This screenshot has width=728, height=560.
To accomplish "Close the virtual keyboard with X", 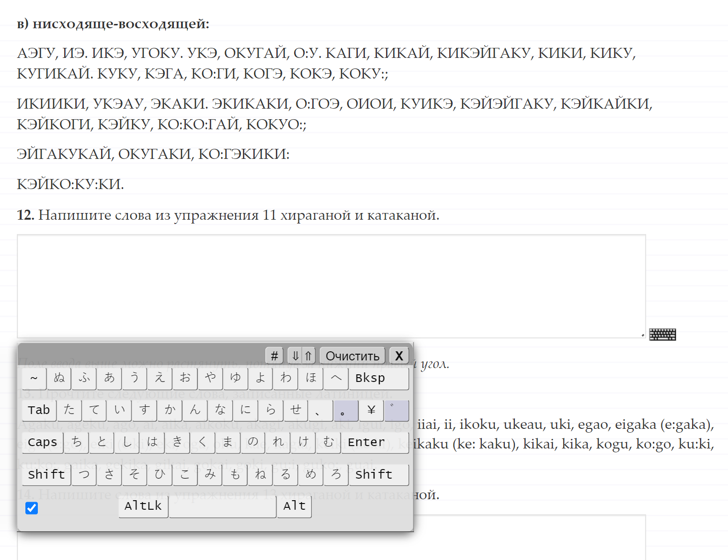I will (399, 356).
